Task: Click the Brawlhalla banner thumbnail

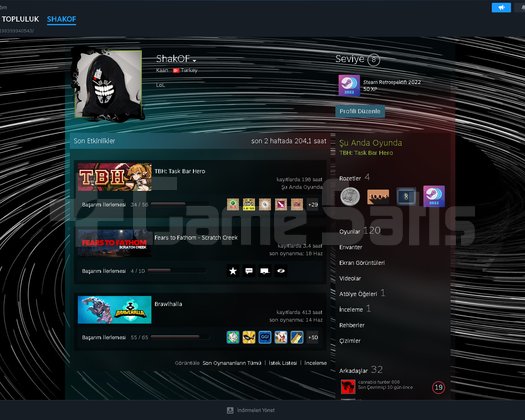Action: click(x=115, y=310)
